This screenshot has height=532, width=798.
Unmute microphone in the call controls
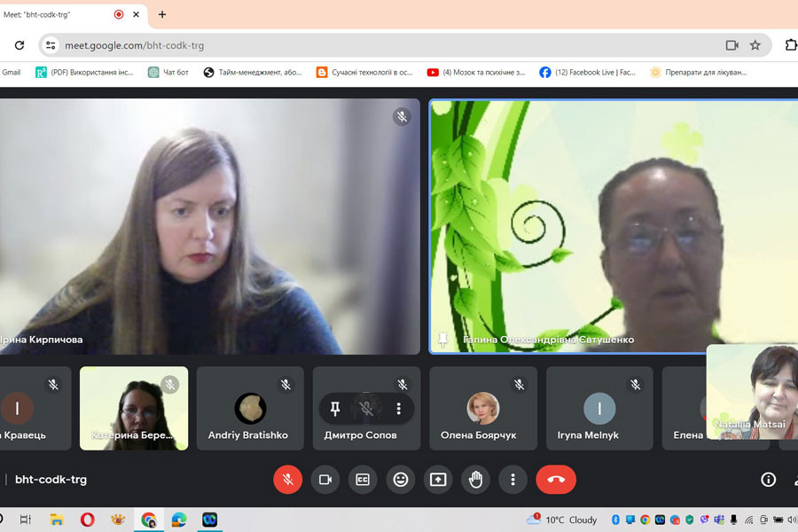pos(287,479)
